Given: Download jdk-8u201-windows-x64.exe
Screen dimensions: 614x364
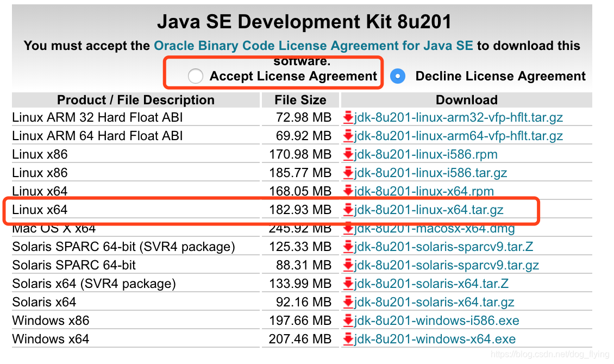Looking at the screenshot, I should coord(435,339).
